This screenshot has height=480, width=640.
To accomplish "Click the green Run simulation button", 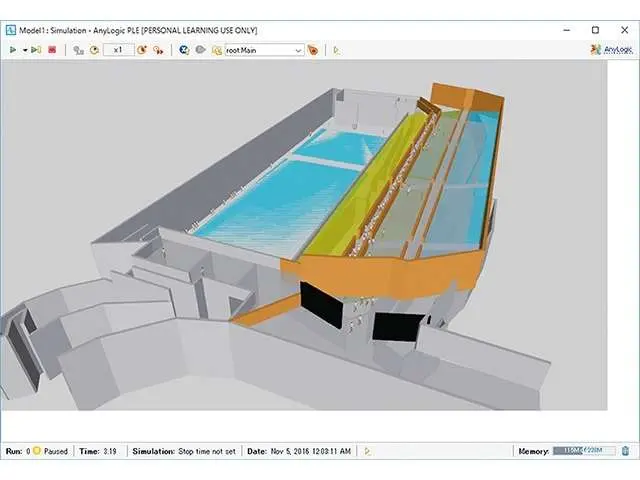I will (x=12, y=50).
